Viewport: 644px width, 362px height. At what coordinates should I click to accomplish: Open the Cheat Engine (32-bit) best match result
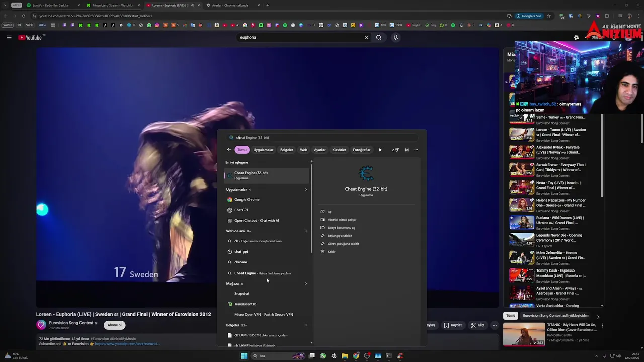point(267,175)
